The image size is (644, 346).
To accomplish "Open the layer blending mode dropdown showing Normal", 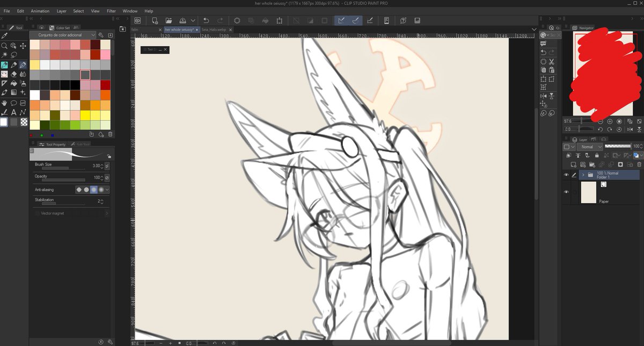I will [x=589, y=146].
